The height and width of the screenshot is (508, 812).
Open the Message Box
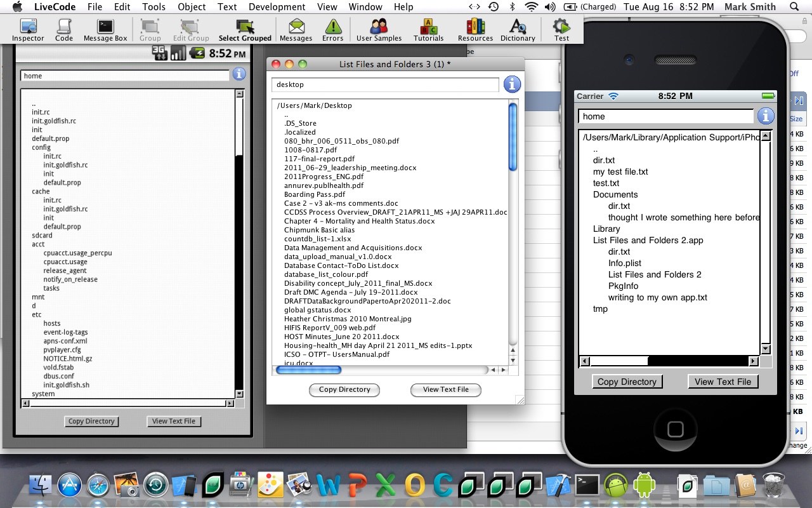pos(105,29)
